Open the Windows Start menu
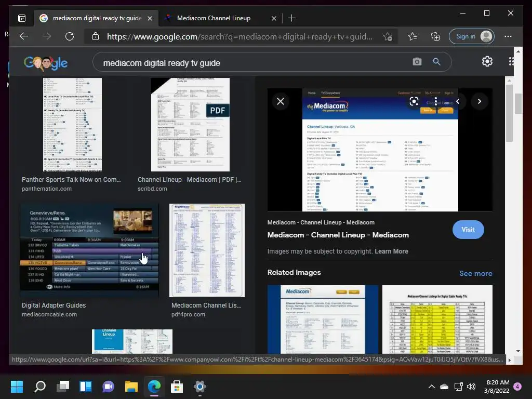 tap(17, 387)
